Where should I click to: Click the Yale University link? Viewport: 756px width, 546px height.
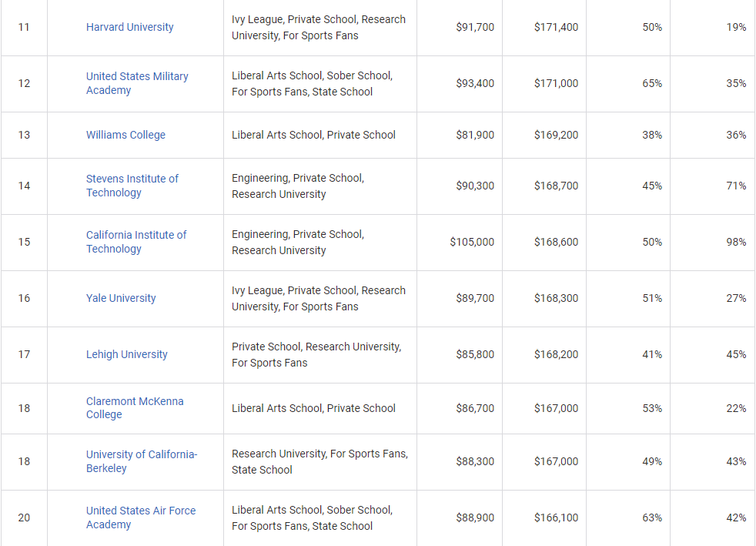[x=121, y=298]
